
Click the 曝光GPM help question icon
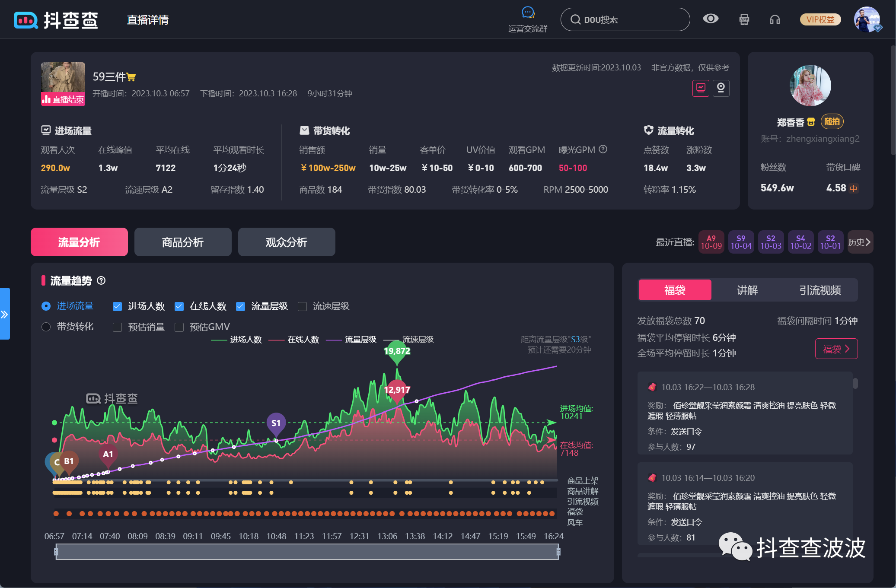click(603, 149)
